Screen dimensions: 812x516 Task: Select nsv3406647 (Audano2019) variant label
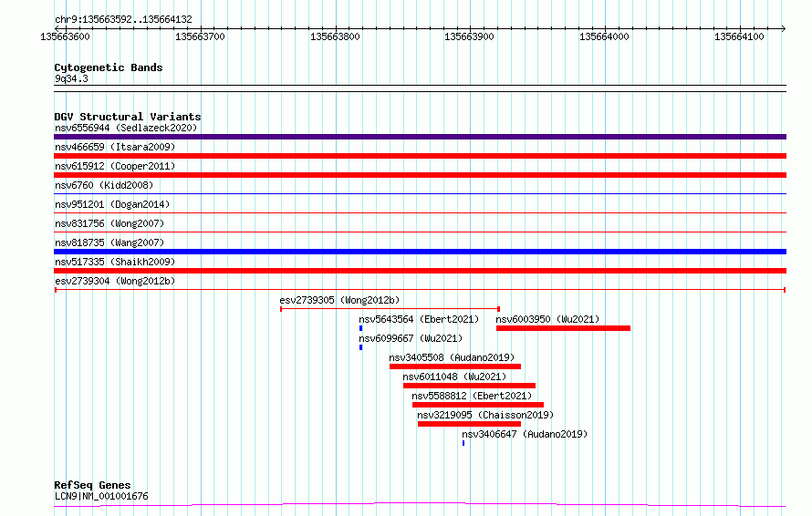point(525,434)
